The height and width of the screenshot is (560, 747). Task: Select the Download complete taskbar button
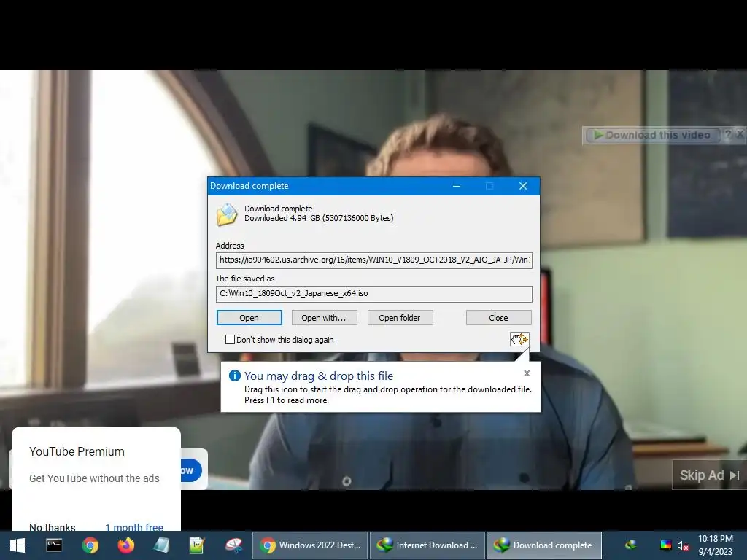click(544, 545)
